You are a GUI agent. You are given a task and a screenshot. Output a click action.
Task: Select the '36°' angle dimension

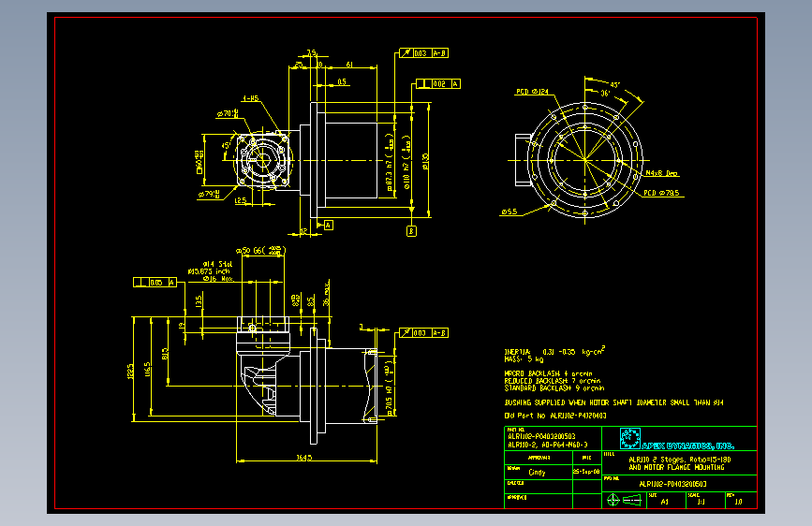coord(605,94)
